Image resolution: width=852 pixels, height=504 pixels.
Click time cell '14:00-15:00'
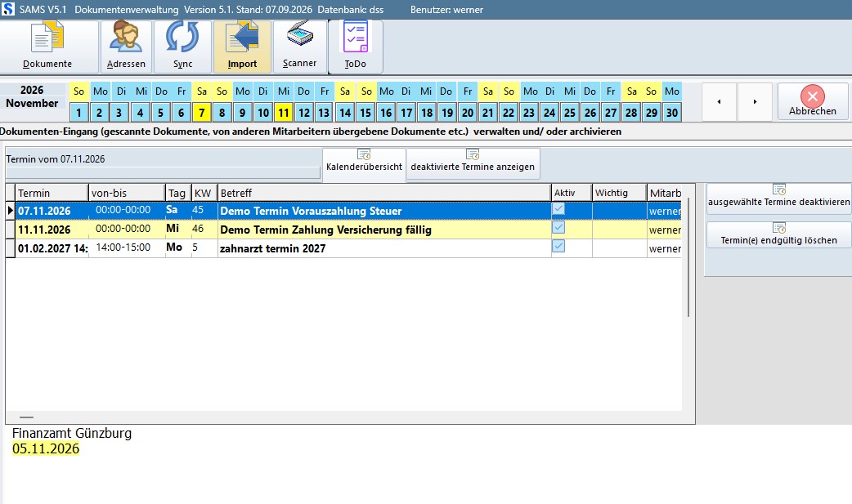128,248
